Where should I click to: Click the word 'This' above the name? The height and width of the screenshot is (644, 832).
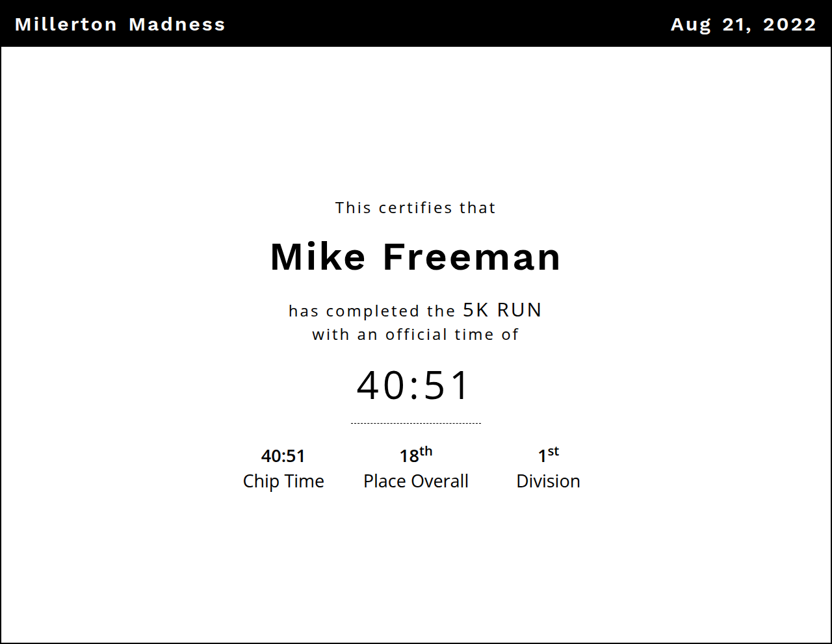pyautogui.click(x=353, y=208)
